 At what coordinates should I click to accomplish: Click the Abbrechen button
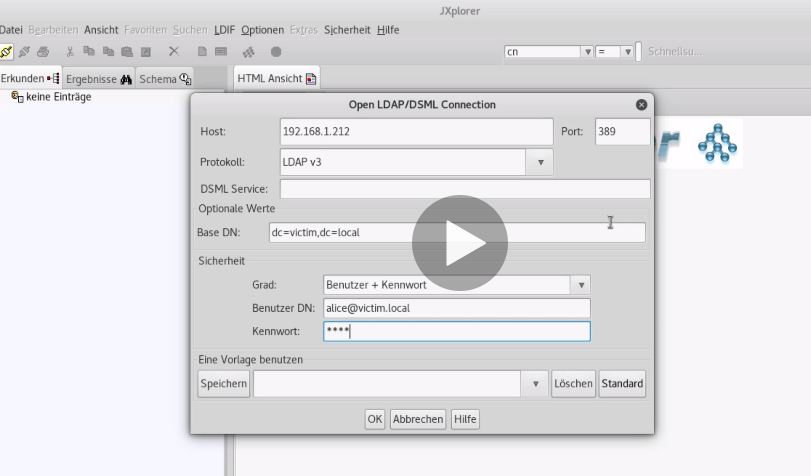pyautogui.click(x=417, y=420)
